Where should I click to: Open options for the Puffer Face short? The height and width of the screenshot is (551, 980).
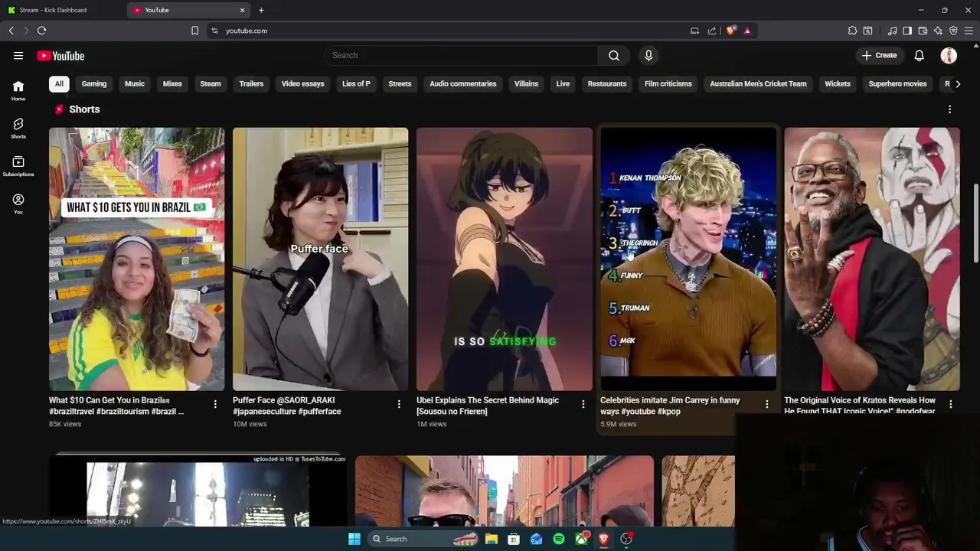tap(399, 404)
